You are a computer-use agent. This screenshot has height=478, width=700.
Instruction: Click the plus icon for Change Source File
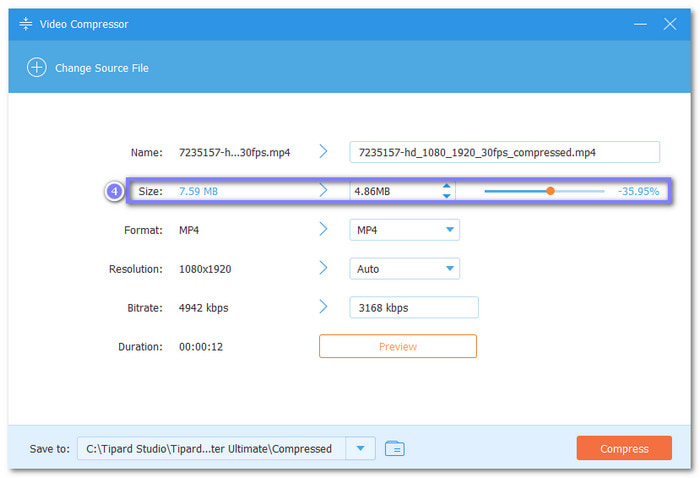(37, 68)
